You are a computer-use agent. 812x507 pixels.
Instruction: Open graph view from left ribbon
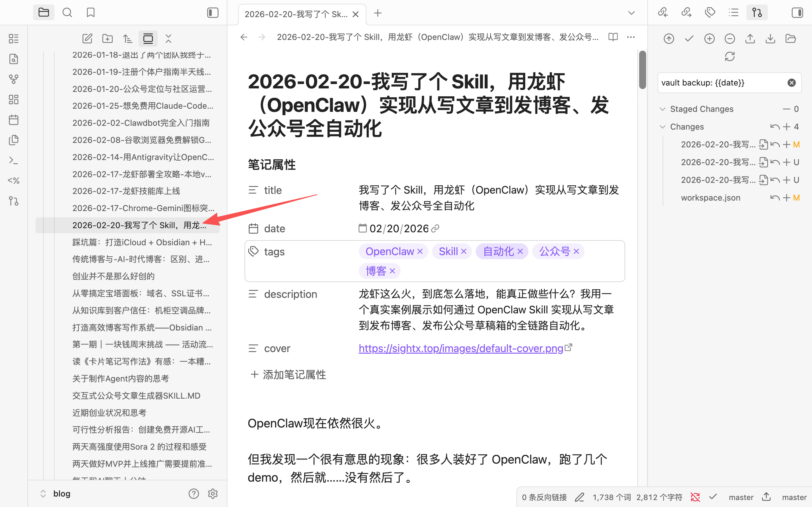pos(13,79)
